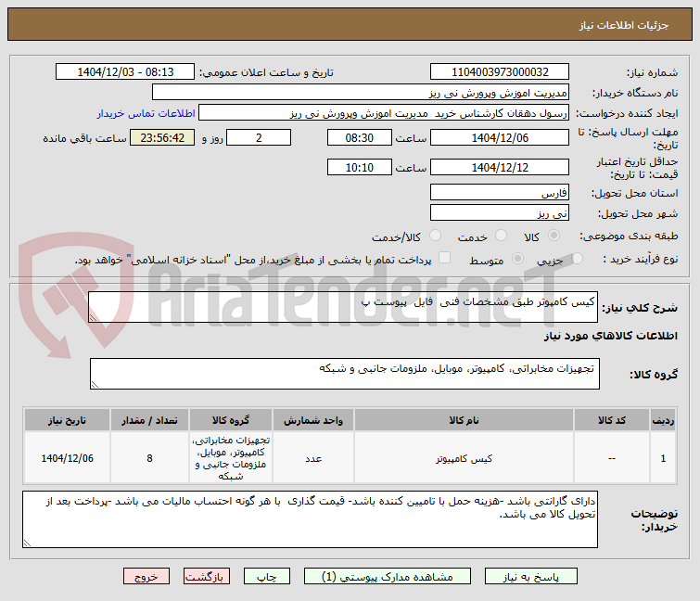Viewport: 700px width, 601px height.
Task: Click the table date cell 1404/12/06
Action: click(x=67, y=458)
